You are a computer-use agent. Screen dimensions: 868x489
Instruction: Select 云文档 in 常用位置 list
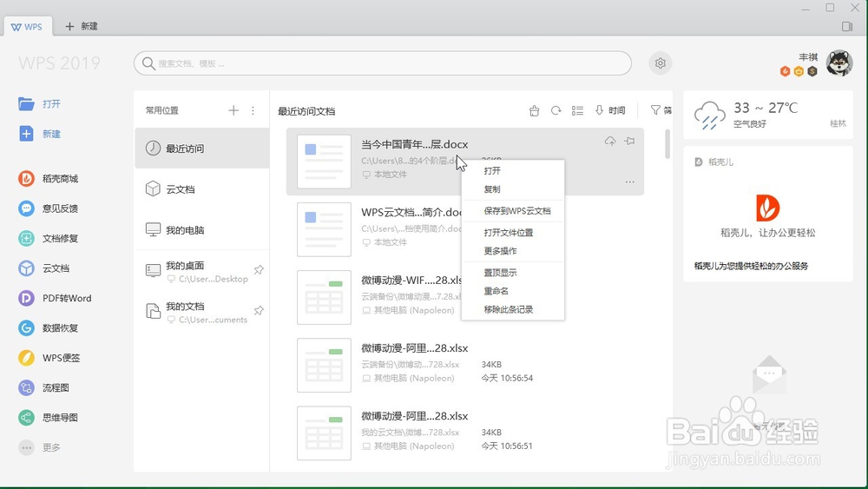tap(202, 188)
